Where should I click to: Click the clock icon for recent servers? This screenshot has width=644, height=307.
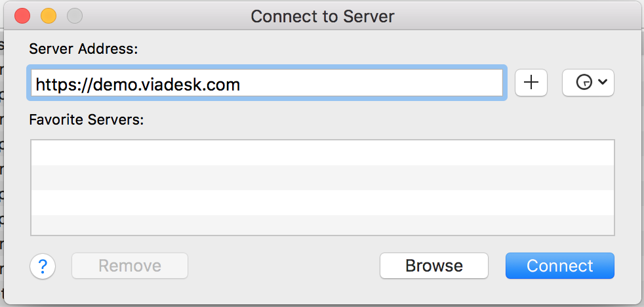tap(584, 83)
